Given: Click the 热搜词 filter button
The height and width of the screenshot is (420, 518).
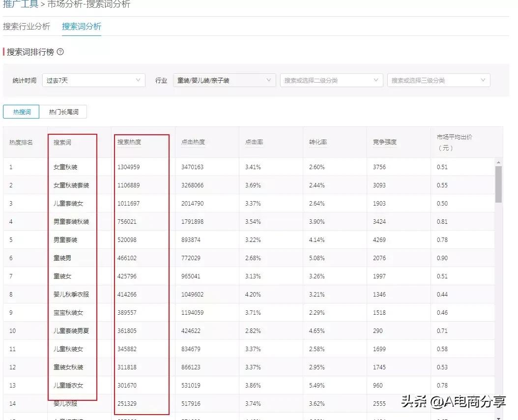Looking at the screenshot, I should tap(21, 112).
